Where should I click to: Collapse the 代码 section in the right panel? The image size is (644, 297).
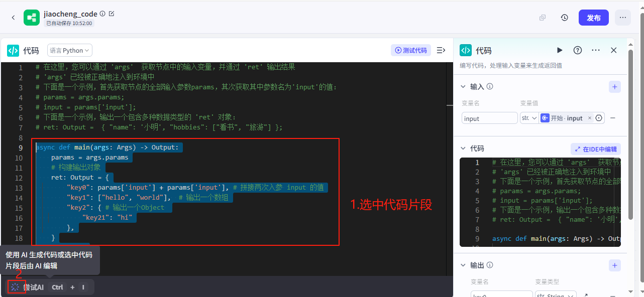463,149
